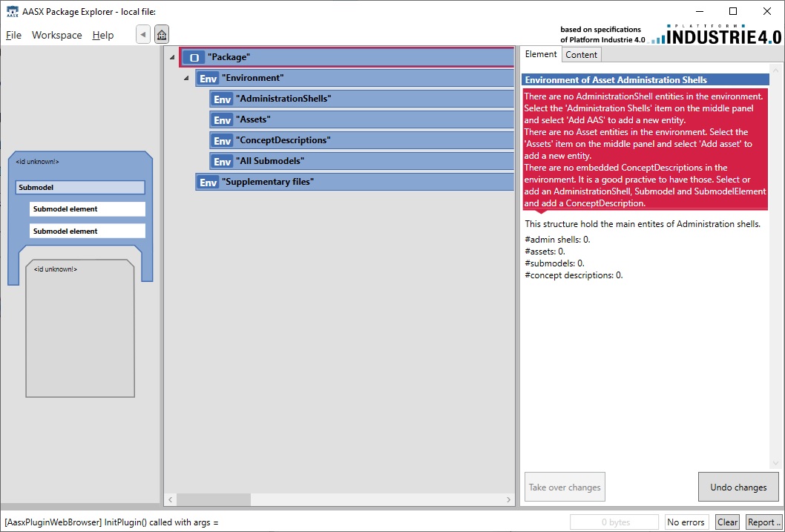Click the Env icon beside Supplementary files
The width and height of the screenshot is (785, 532).
pyautogui.click(x=208, y=183)
